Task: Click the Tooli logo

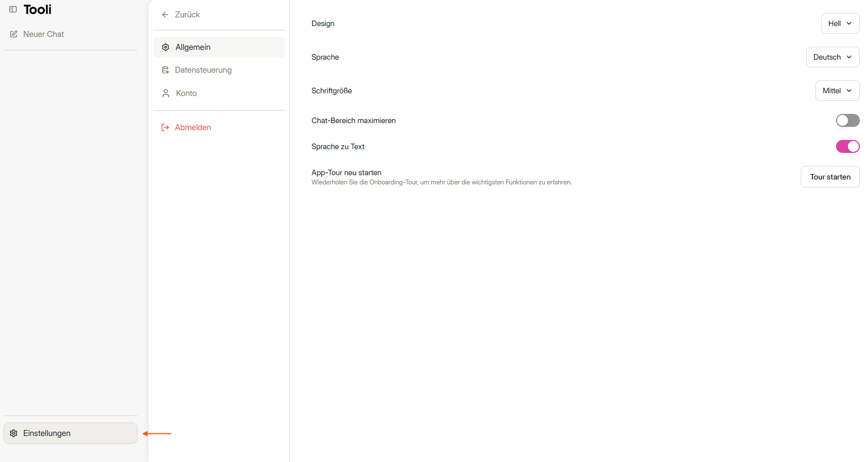Action: coord(37,9)
